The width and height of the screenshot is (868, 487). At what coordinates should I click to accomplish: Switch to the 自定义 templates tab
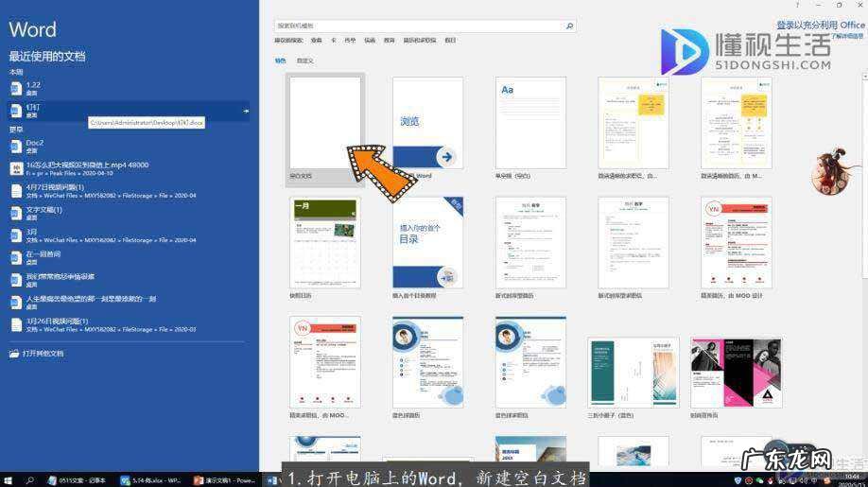tap(305, 61)
